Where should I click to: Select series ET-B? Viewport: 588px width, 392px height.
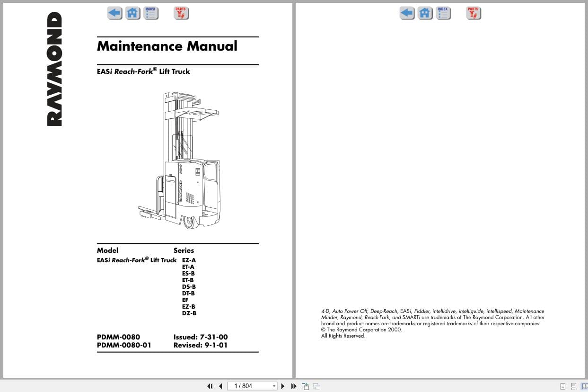coord(188,280)
